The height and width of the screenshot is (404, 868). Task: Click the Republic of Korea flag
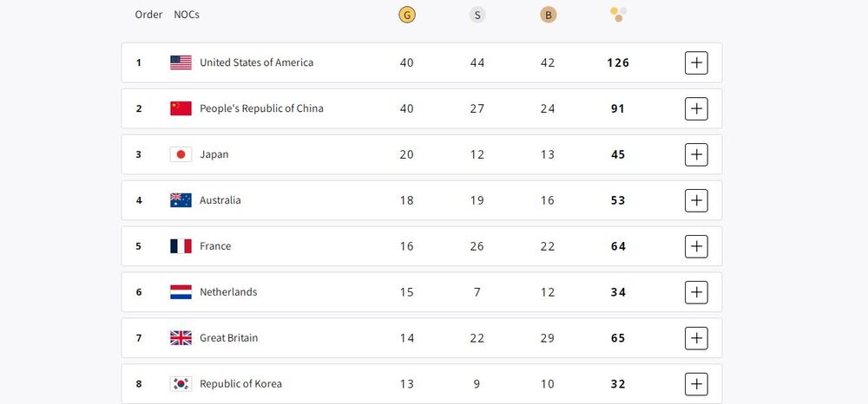point(181,384)
